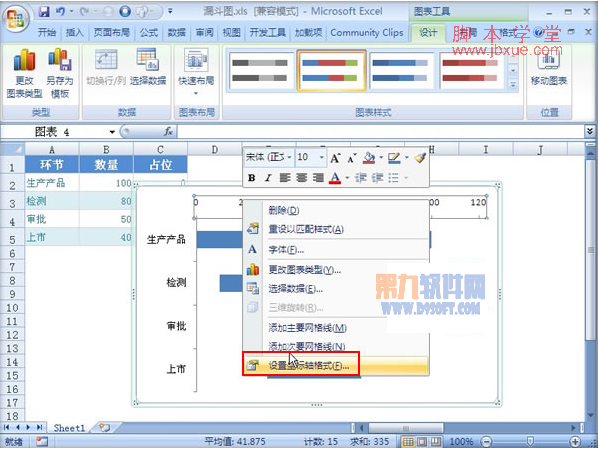The image size is (598, 449).
Task: Open the 插入 (Insert) ribbon tab
Action: point(74,33)
